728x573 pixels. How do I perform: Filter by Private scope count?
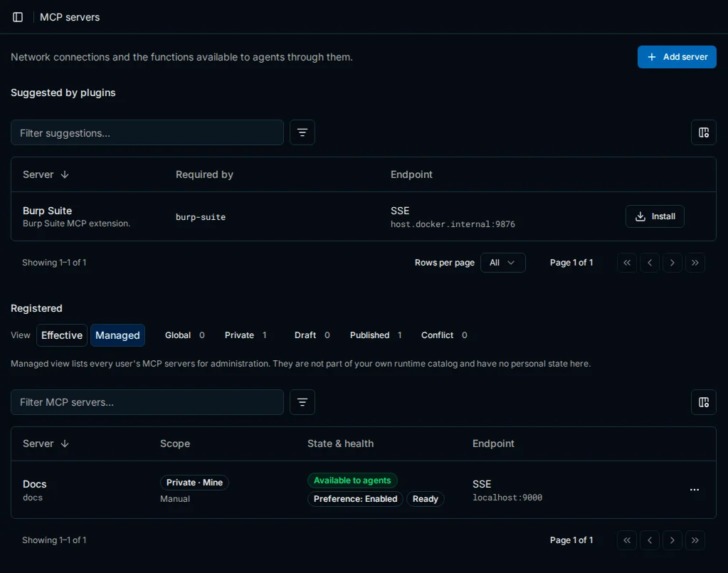(x=246, y=335)
